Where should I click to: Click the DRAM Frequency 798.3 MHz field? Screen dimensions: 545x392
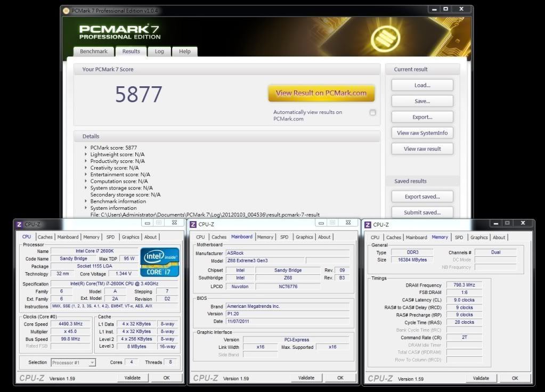464,285
